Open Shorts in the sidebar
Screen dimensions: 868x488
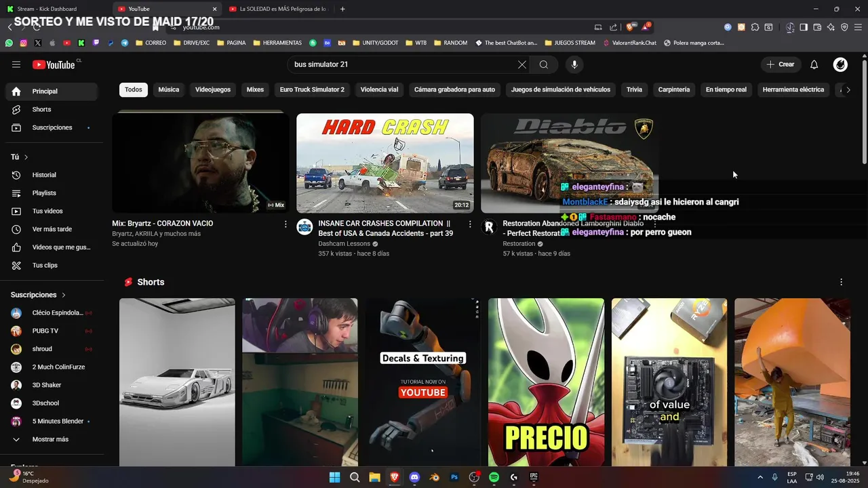(52, 109)
